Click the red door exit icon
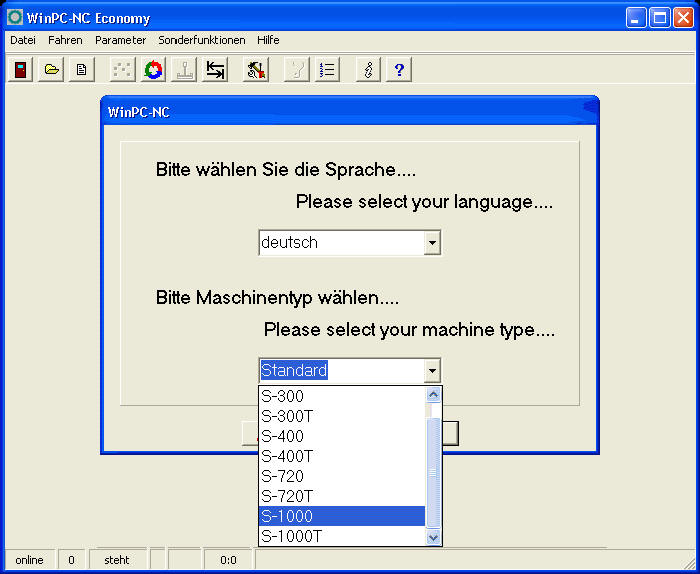Screen dimensions: 700x574 pyautogui.click(x=21, y=70)
